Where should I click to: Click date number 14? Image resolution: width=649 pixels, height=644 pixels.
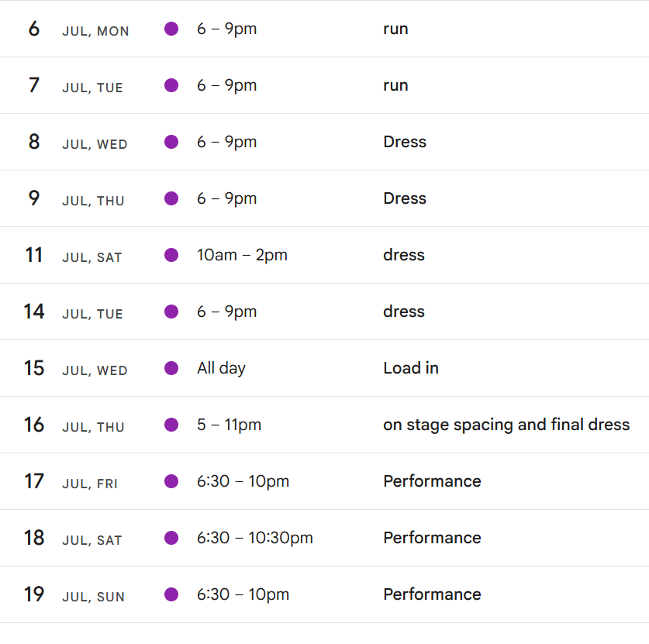click(x=34, y=312)
